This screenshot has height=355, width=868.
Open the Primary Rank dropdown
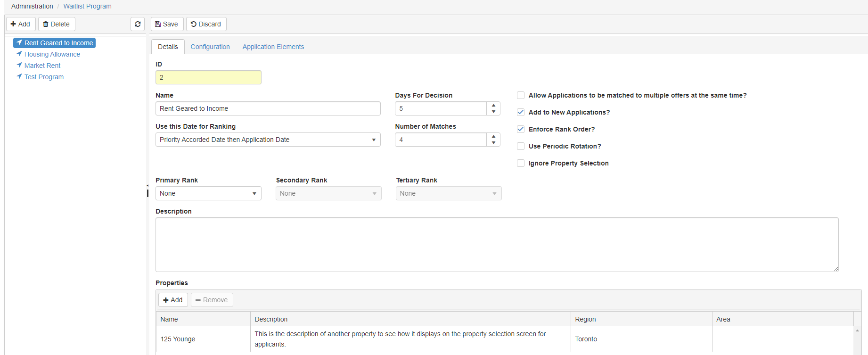point(208,193)
